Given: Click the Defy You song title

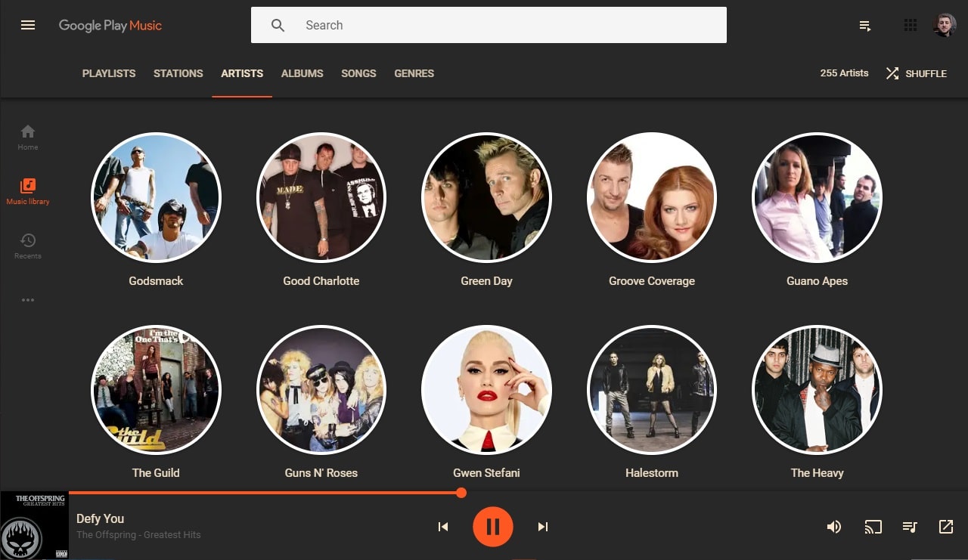Looking at the screenshot, I should tap(100, 518).
